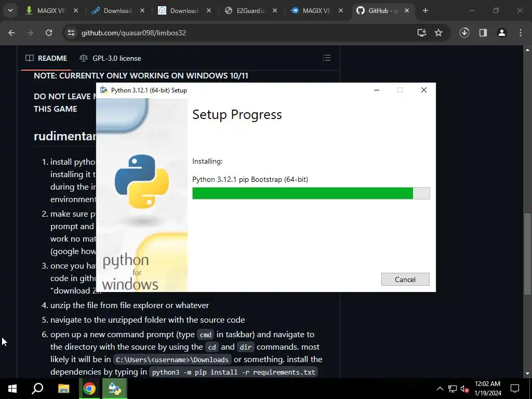Show hidden system tray icons
The width and height of the screenshot is (532, 399).
tap(440, 389)
